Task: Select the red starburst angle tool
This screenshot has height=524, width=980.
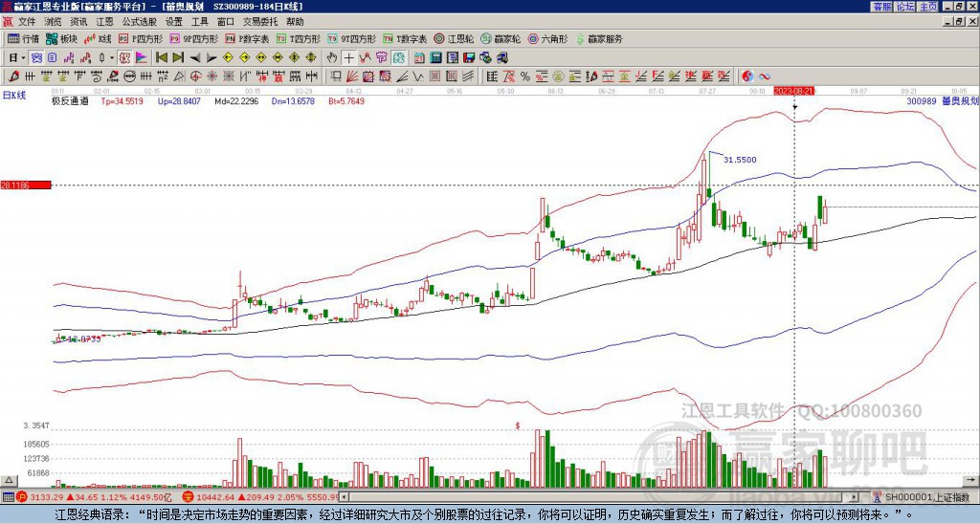Action: point(212,76)
